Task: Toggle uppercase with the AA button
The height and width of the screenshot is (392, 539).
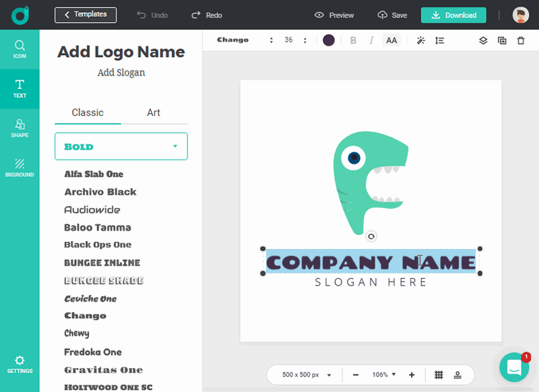Action: pyautogui.click(x=391, y=40)
